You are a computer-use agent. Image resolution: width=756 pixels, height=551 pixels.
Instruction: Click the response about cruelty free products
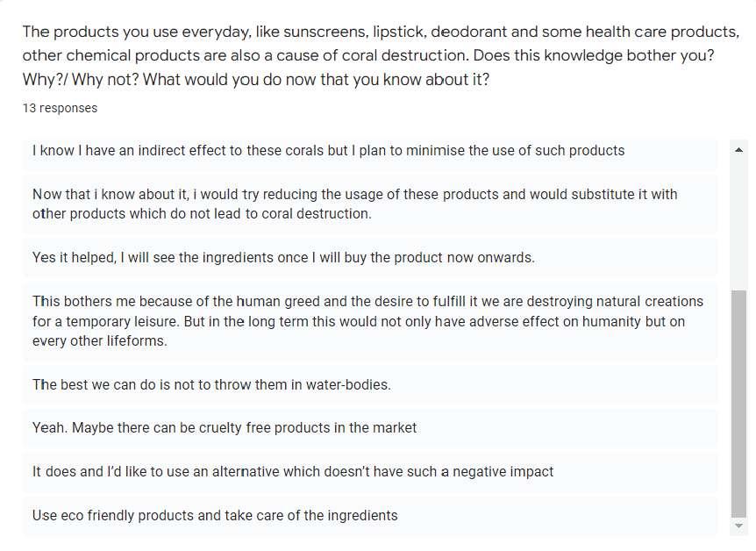(225, 428)
